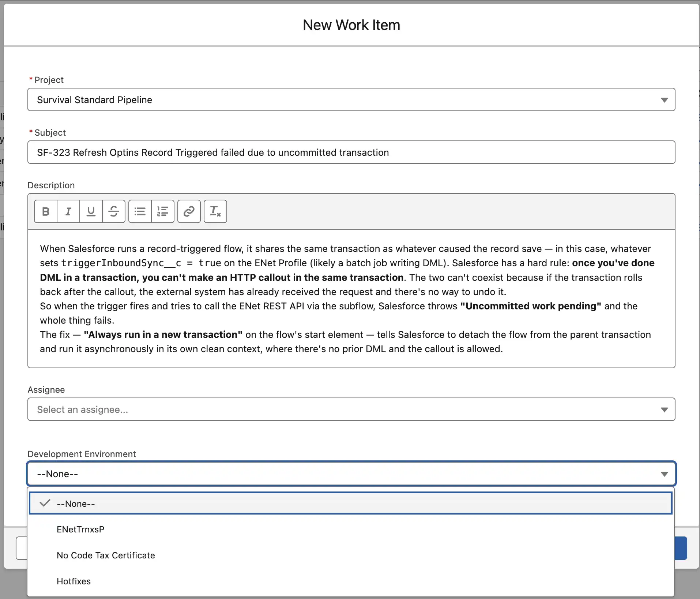Screen dimensions: 700x599
Task: Click into the Subject input field
Action: (x=351, y=152)
